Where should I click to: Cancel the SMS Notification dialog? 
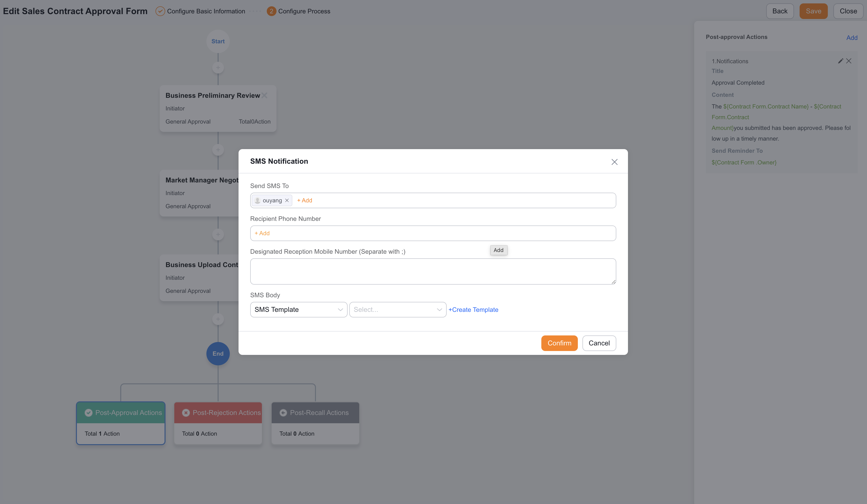point(599,343)
